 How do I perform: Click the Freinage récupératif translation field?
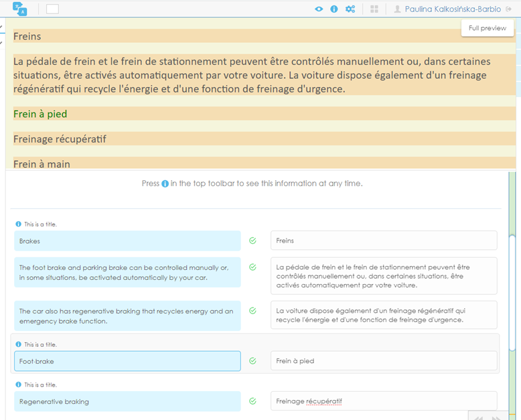point(383,401)
